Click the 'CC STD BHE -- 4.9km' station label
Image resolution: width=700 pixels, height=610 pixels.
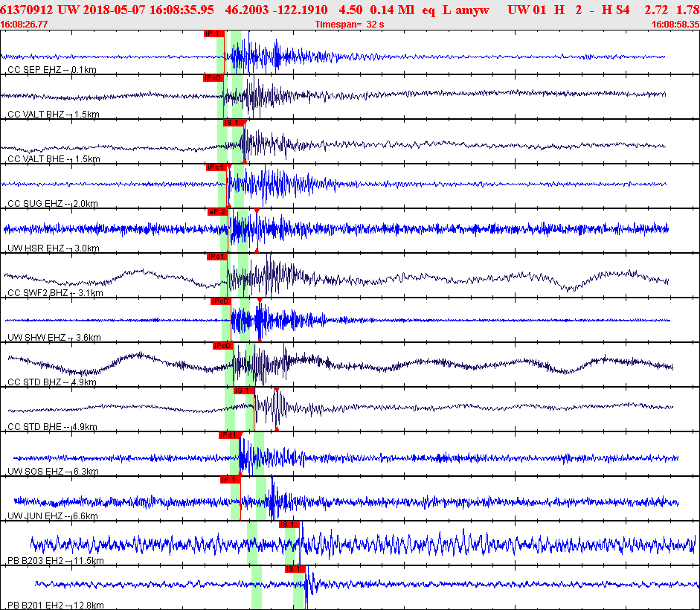pos(52,427)
